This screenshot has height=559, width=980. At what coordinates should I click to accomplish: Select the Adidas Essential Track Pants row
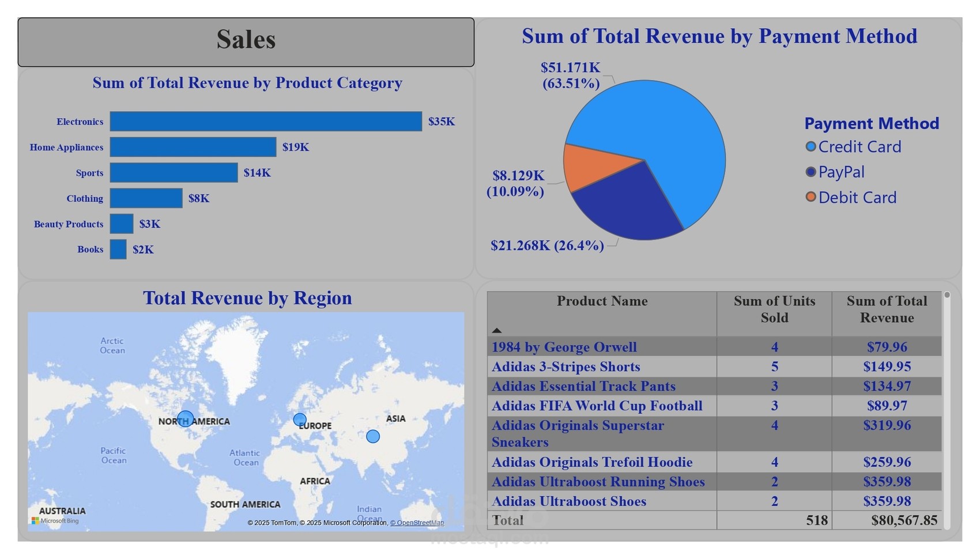[x=714, y=386]
